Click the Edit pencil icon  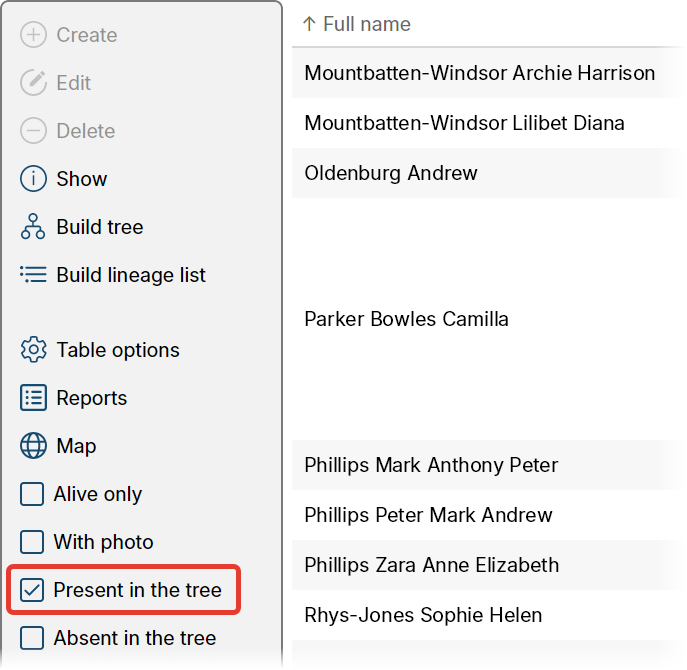pyautogui.click(x=33, y=83)
